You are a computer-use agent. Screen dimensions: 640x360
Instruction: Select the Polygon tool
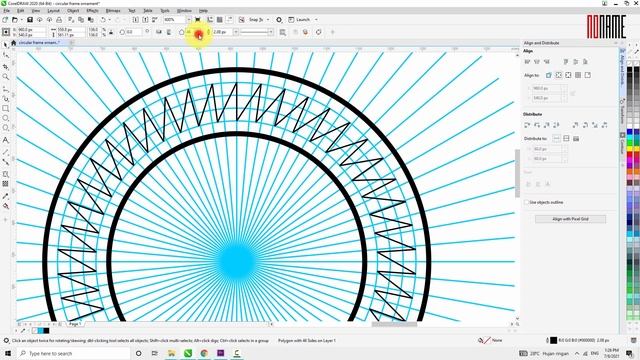[5, 128]
